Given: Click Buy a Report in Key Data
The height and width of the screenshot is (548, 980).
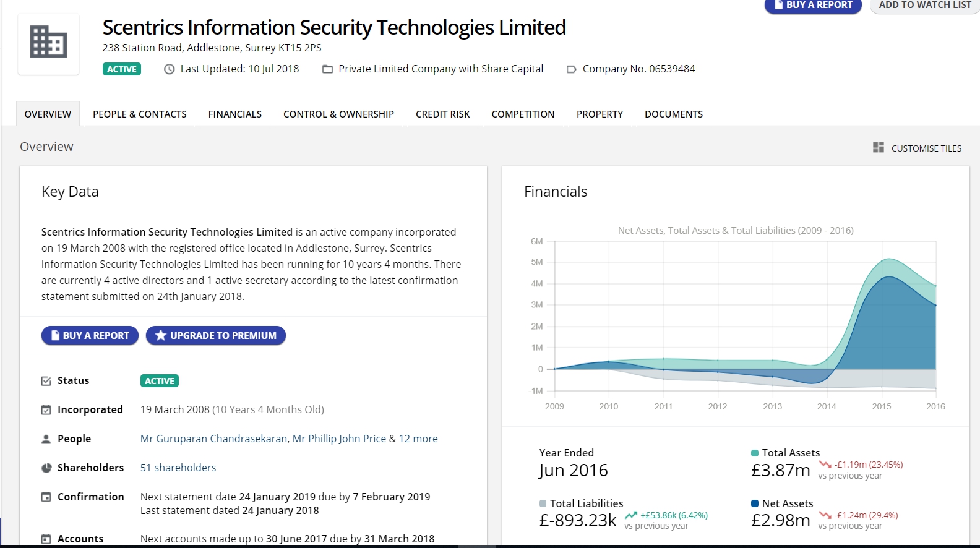Looking at the screenshot, I should pyautogui.click(x=90, y=335).
